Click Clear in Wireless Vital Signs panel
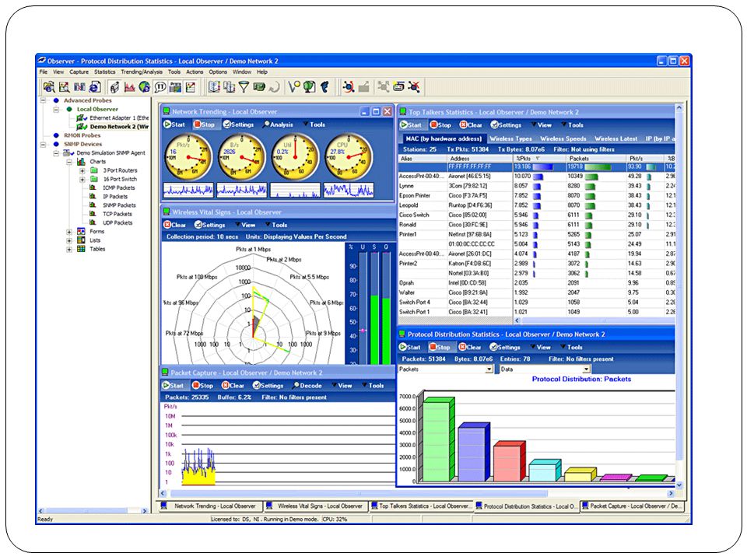The height and width of the screenshot is (560, 747). click(174, 225)
